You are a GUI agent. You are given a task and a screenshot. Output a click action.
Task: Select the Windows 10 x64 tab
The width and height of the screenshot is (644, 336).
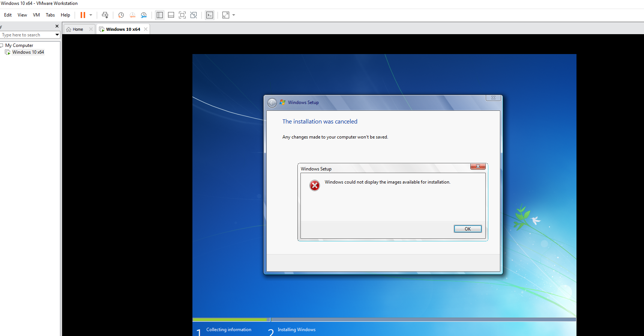click(123, 29)
